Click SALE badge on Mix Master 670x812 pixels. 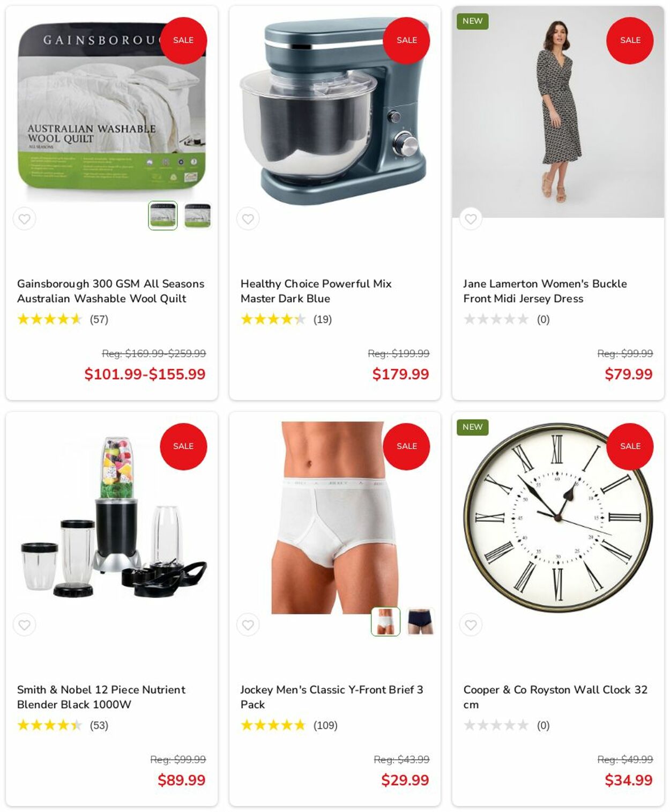[x=406, y=40]
